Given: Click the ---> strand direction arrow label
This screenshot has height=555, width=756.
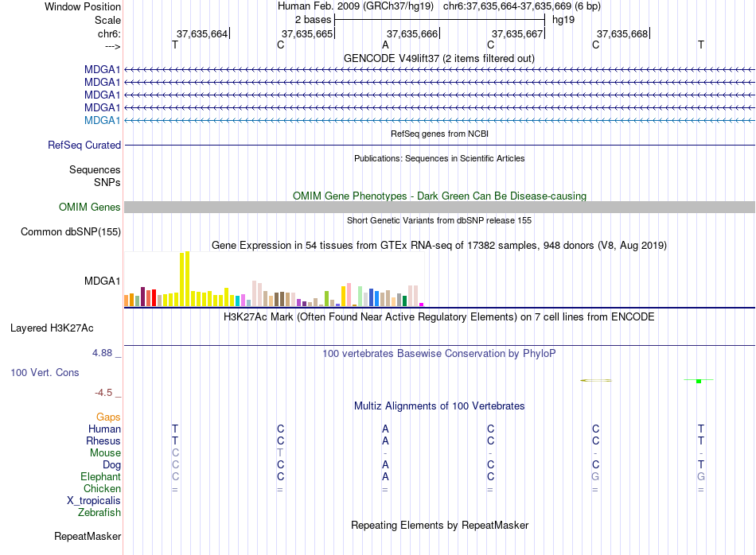Looking at the screenshot, I should pyautogui.click(x=112, y=46).
